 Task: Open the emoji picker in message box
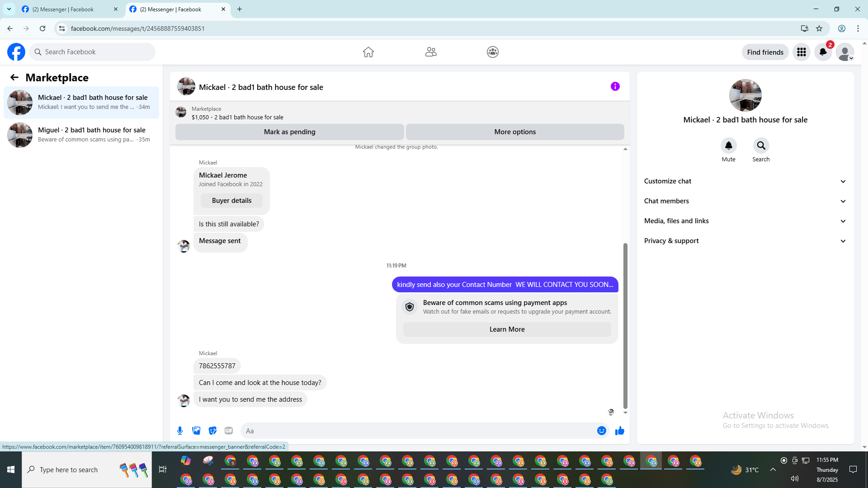601,431
